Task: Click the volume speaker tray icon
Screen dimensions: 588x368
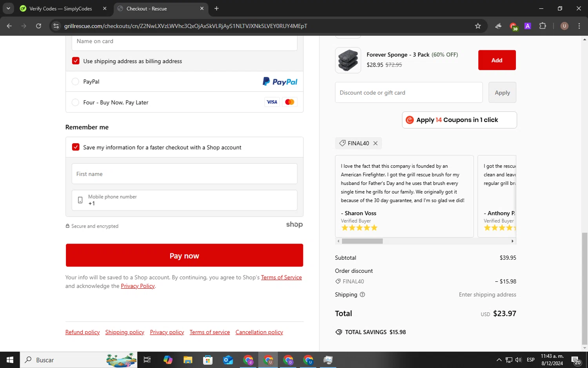Action: click(519, 360)
